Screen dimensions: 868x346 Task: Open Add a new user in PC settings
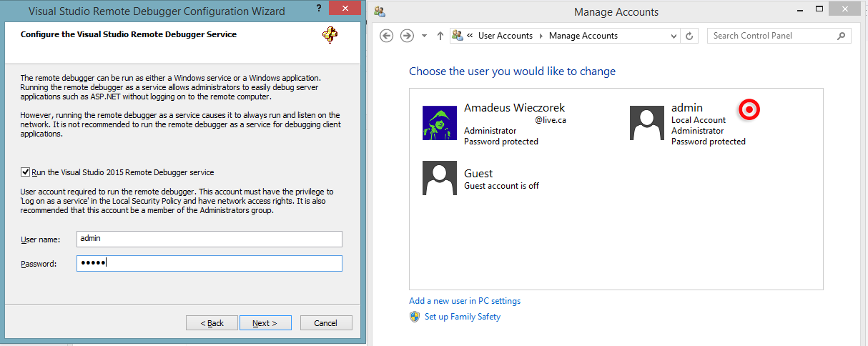(465, 301)
